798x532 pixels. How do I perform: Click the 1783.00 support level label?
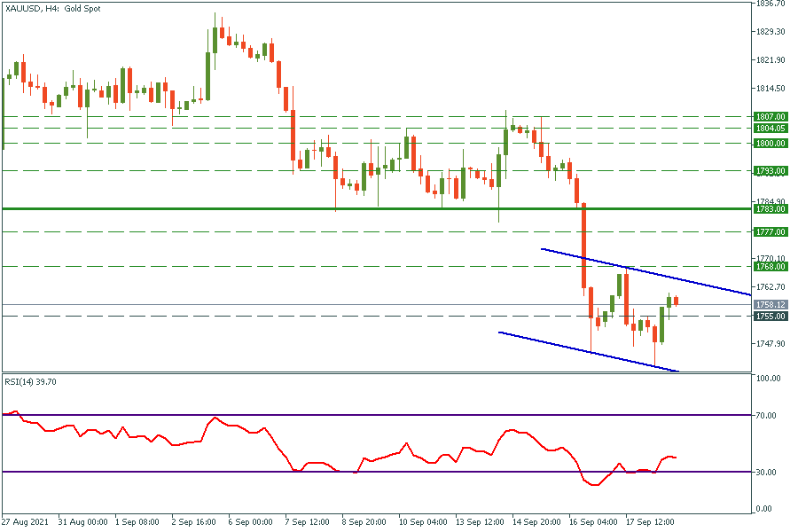coord(770,209)
